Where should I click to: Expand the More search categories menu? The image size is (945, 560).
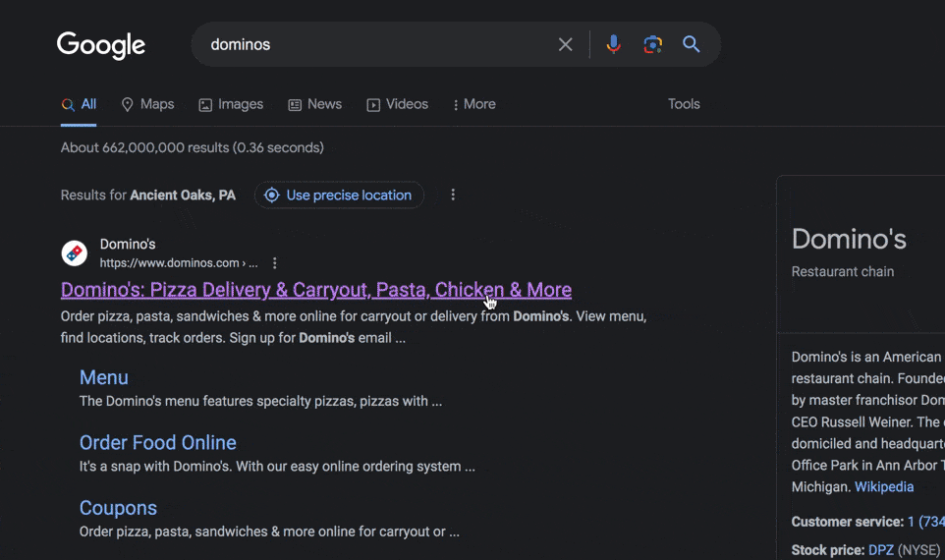click(x=474, y=104)
